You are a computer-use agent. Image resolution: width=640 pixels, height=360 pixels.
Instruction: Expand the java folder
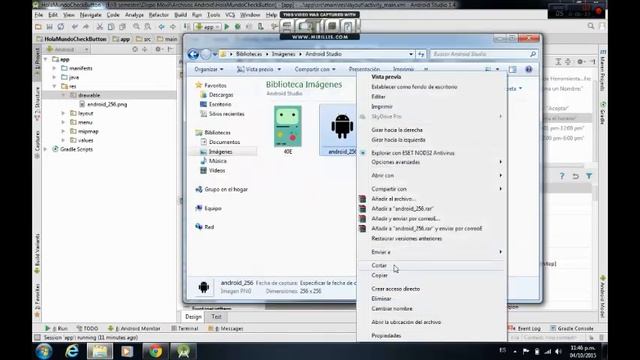coord(54,78)
